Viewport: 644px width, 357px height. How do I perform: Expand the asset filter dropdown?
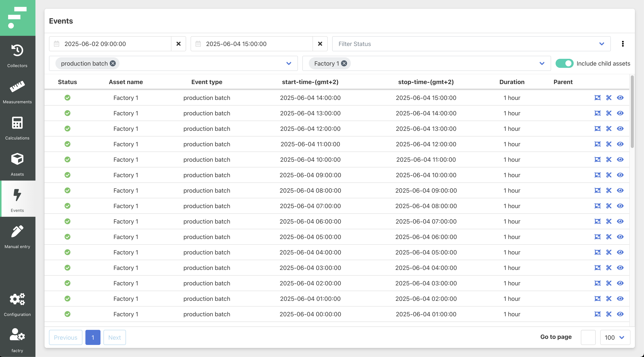click(542, 64)
